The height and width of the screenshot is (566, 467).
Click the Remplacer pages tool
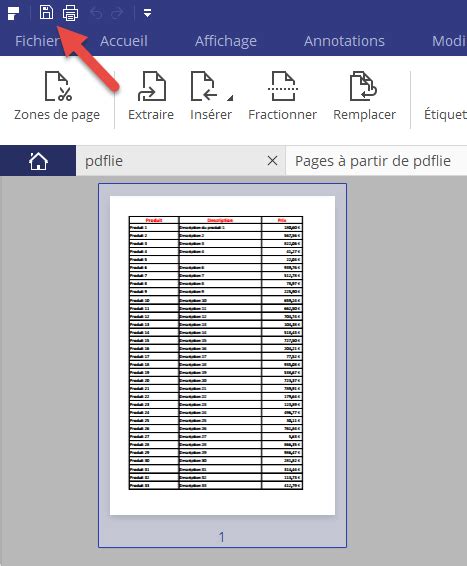(364, 96)
